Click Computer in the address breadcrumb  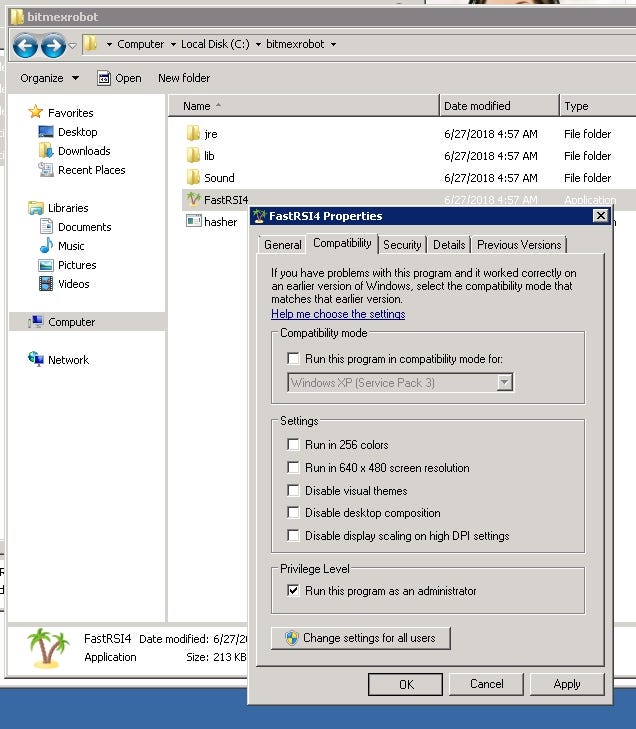tap(140, 44)
